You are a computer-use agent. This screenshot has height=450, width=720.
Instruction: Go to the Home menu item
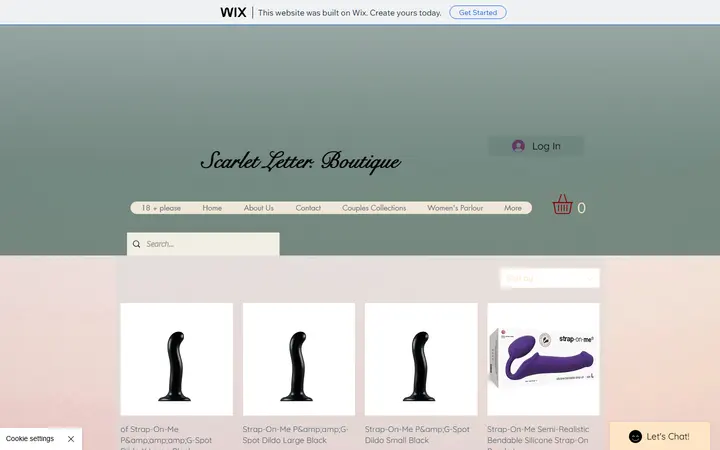(x=212, y=208)
